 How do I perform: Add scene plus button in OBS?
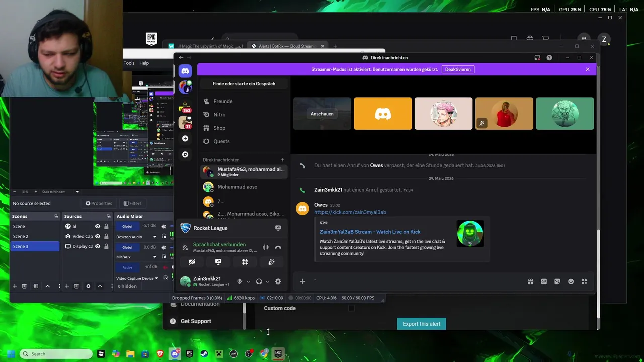[15, 286]
